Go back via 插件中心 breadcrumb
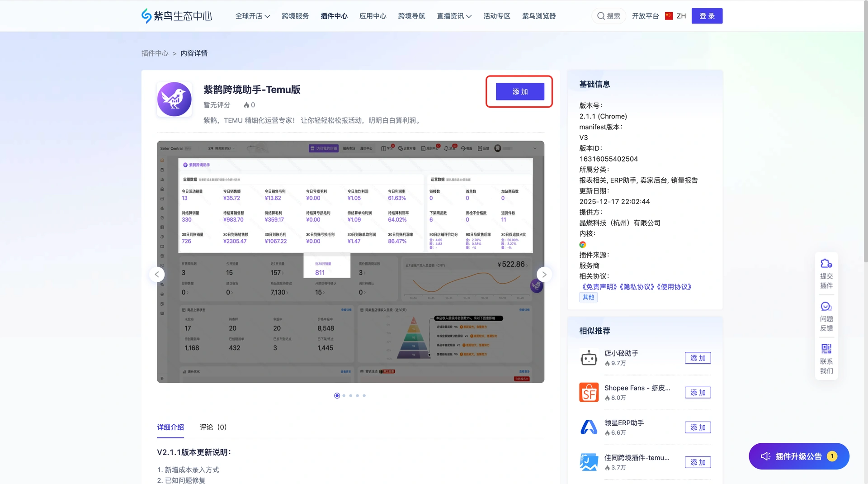 pyautogui.click(x=155, y=53)
